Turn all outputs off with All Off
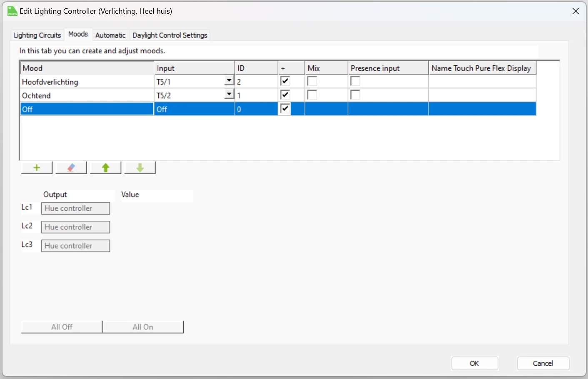 point(61,327)
